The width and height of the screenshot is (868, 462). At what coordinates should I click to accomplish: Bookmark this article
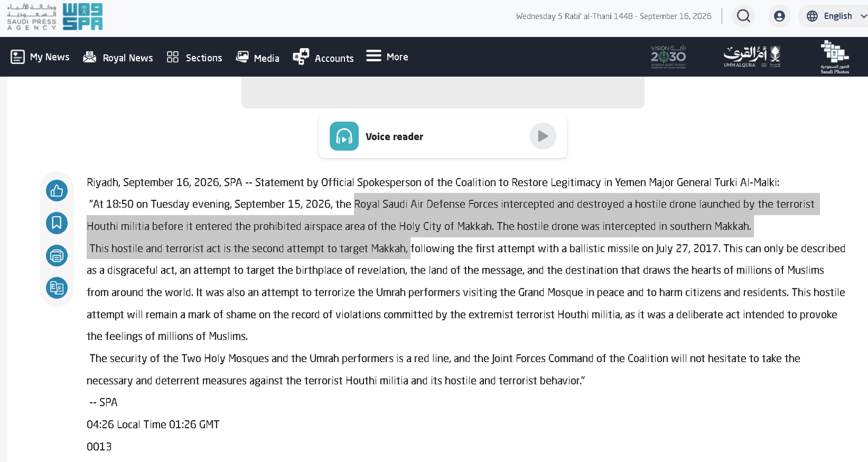[57, 223]
